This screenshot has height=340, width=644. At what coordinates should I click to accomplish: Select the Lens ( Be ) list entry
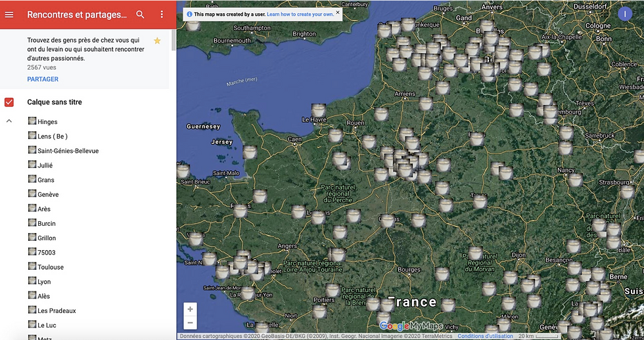[x=53, y=136]
